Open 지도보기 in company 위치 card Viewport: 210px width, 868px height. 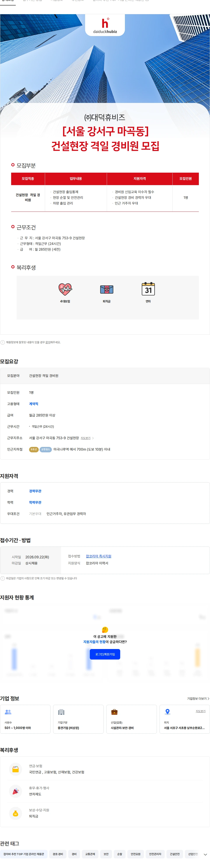(x=200, y=711)
